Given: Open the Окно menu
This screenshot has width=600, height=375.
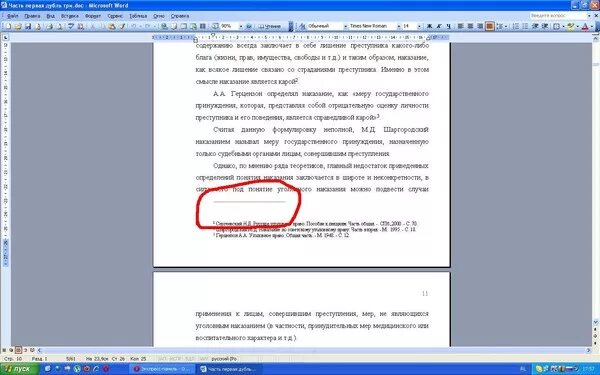Looking at the screenshot, I should pyautogui.click(x=159, y=16).
